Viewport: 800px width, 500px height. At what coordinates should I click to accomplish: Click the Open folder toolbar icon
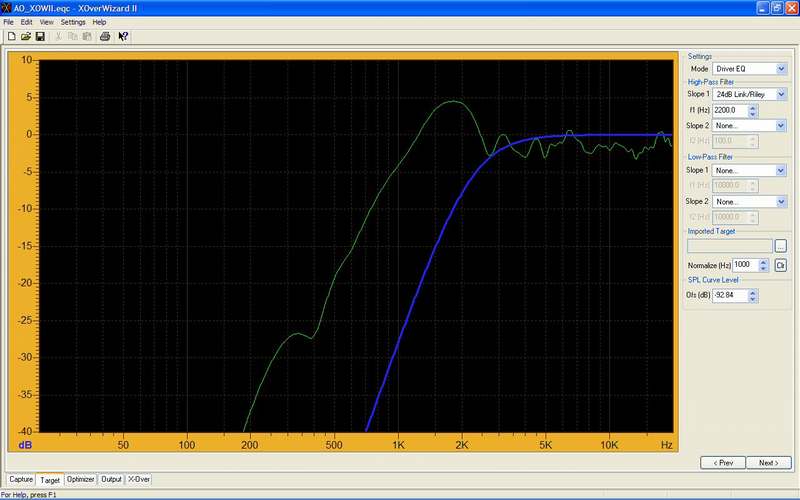coord(26,36)
